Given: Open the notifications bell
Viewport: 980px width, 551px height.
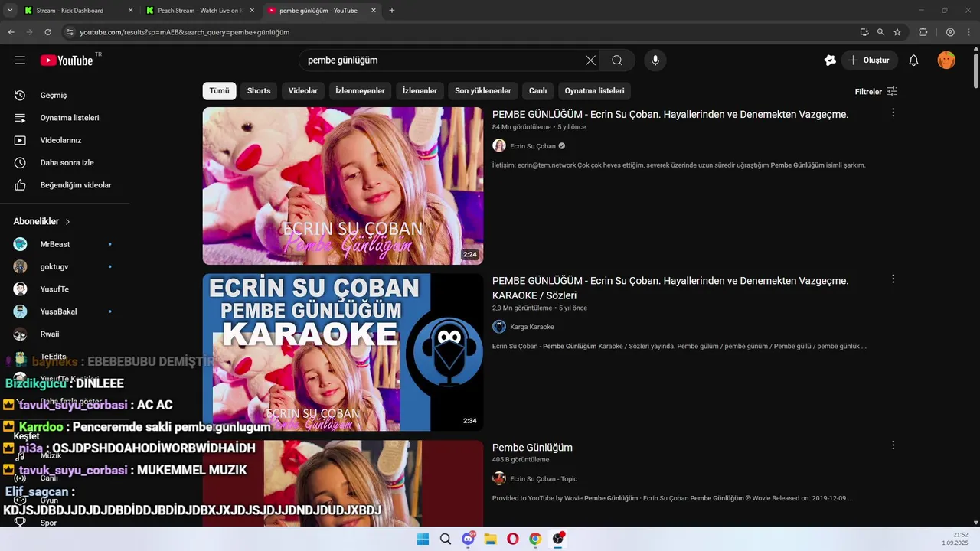Looking at the screenshot, I should (x=913, y=60).
